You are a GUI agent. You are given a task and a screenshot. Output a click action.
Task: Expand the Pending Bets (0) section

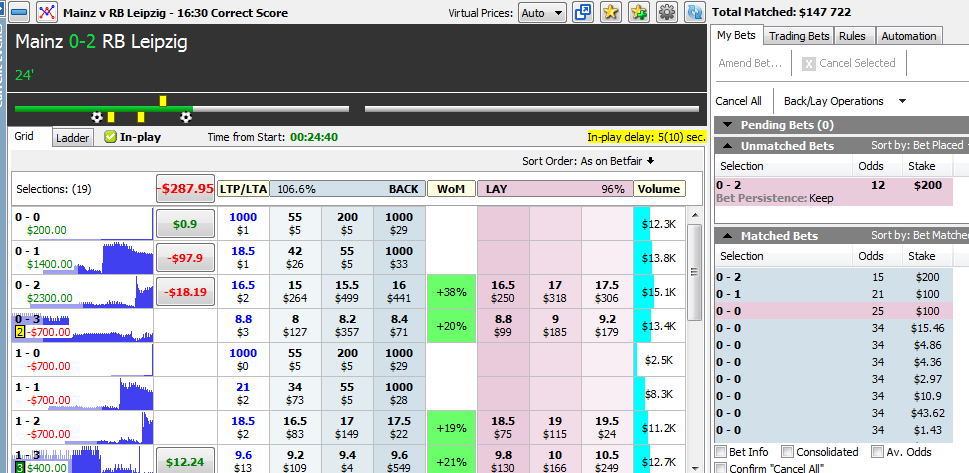coord(727,126)
